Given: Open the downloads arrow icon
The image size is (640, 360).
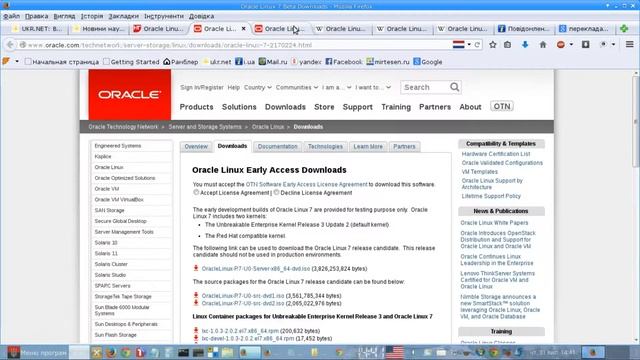Looking at the screenshot, I should click(x=525, y=44).
